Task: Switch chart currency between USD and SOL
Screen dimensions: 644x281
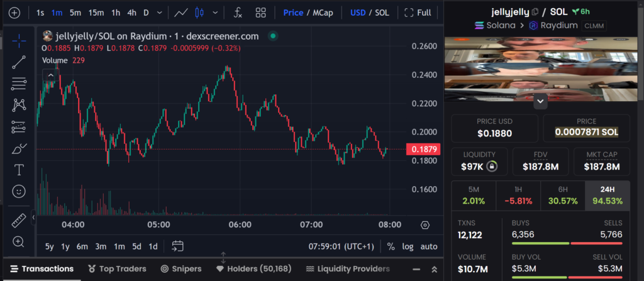Action: tap(369, 13)
